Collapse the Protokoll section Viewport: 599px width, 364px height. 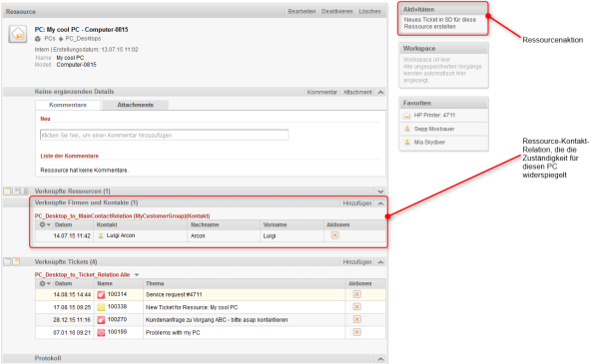click(x=380, y=359)
